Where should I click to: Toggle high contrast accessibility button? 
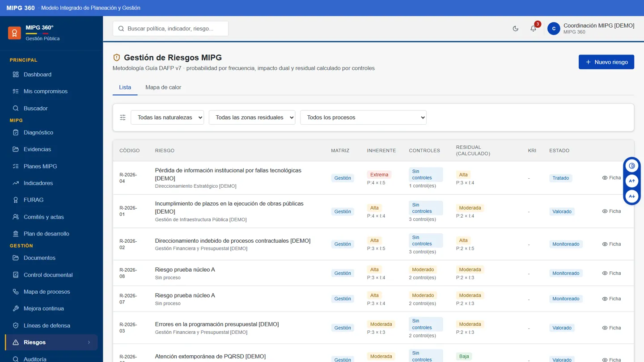(632, 166)
